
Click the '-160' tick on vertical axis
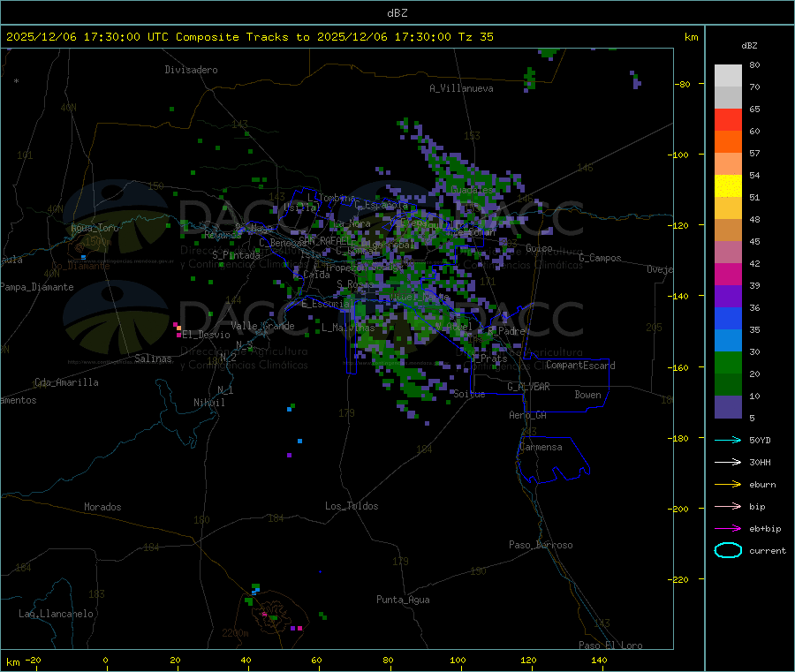680,367
